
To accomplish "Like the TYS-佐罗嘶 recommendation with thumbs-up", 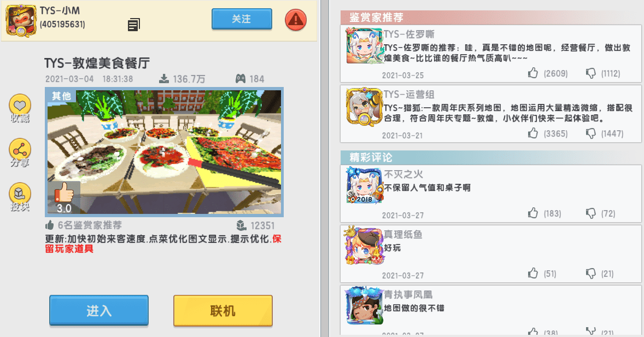I will [x=532, y=73].
